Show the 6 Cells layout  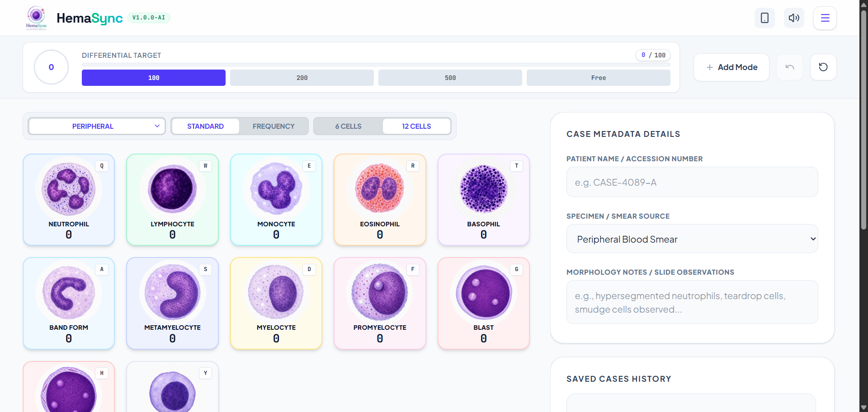tap(348, 126)
